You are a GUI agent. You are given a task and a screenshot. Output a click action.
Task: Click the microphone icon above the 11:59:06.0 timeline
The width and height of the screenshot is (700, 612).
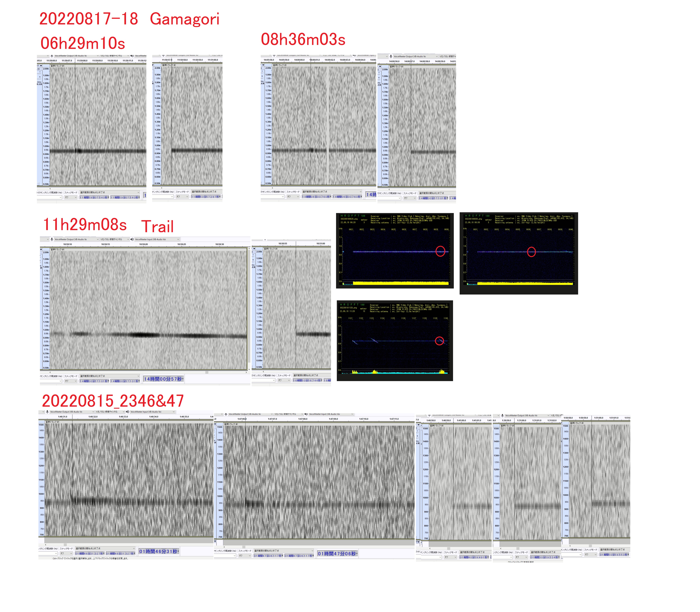[52, 56]
